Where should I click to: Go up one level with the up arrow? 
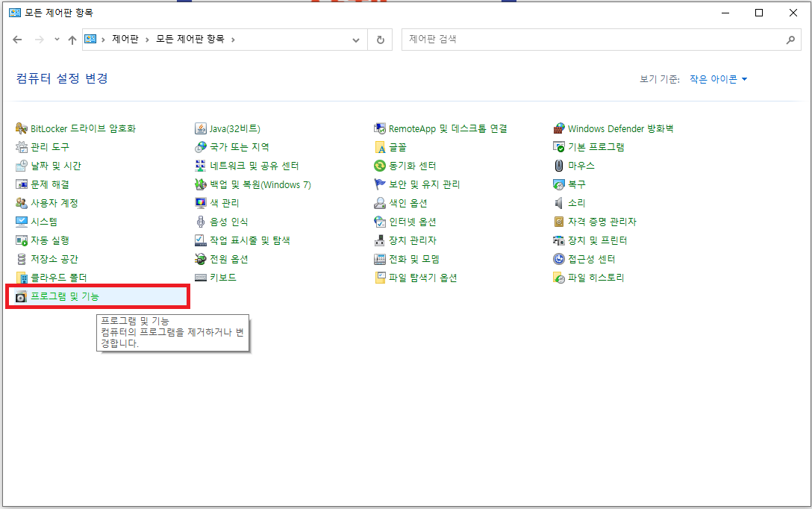pyautogui.click(x=72, y=40)
